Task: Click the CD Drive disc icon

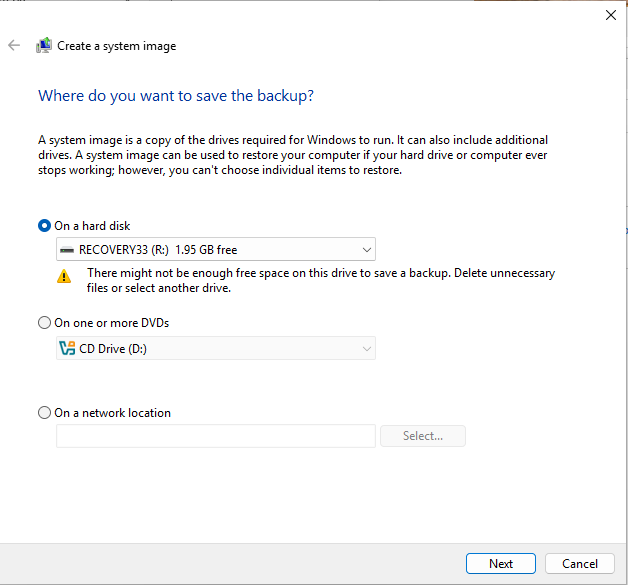Action: pyautogui.click(x=67, y=348)
